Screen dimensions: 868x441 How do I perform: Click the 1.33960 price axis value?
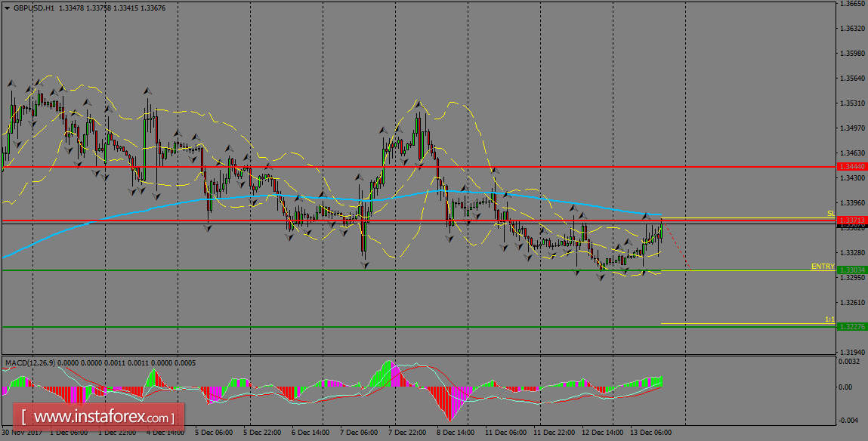click(852, 202)
